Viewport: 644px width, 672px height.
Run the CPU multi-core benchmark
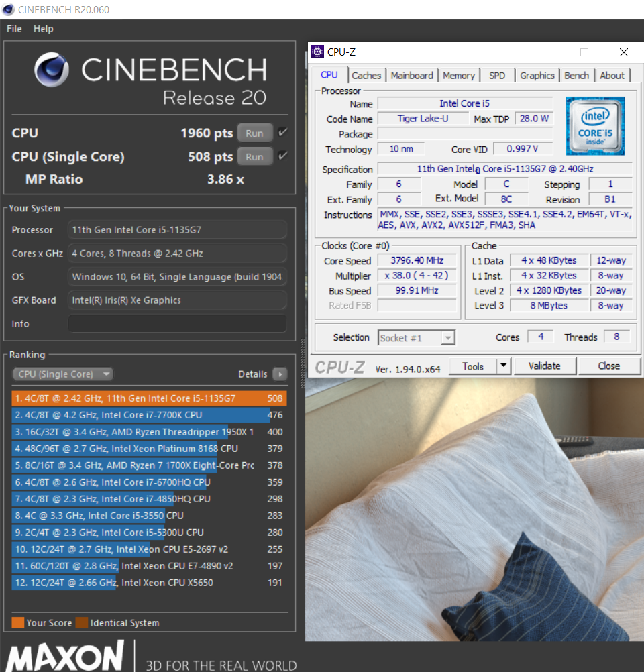pyautogui.click(x=255, y=133)
